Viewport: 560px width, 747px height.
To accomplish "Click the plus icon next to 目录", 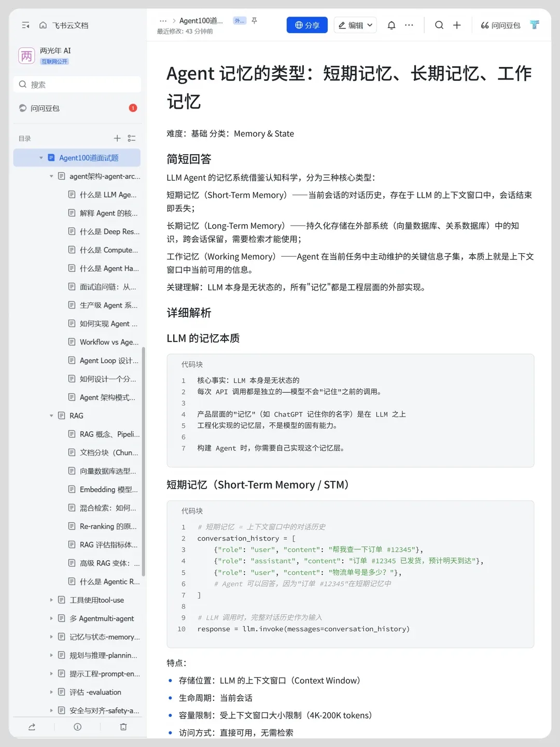I will point(117,138).
